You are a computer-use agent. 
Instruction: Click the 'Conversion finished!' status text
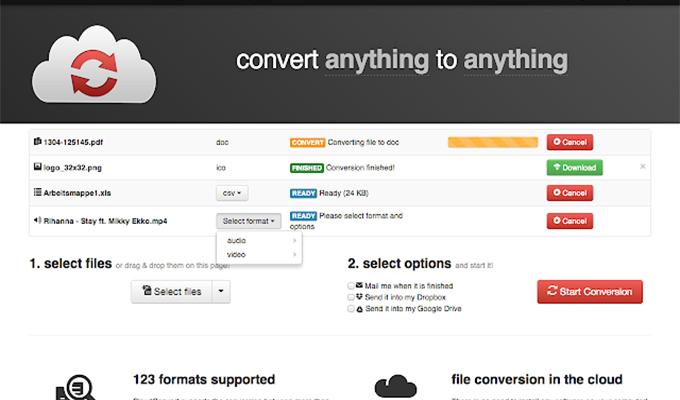[x=360, y=168]
